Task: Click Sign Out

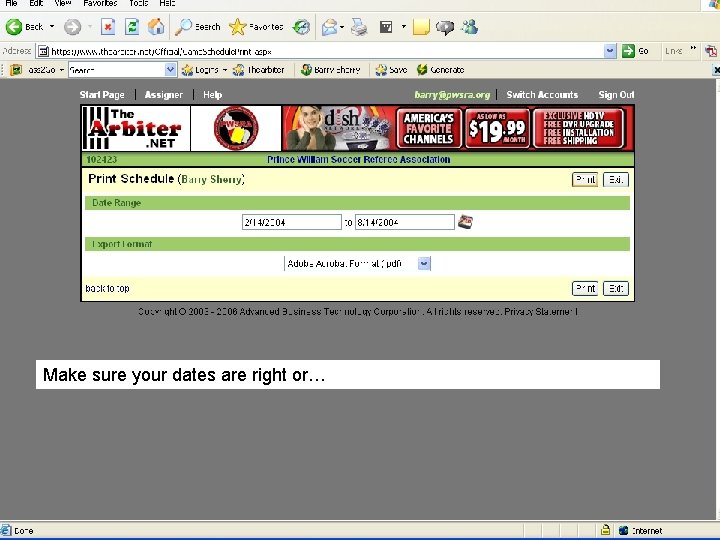Action: 616,95
